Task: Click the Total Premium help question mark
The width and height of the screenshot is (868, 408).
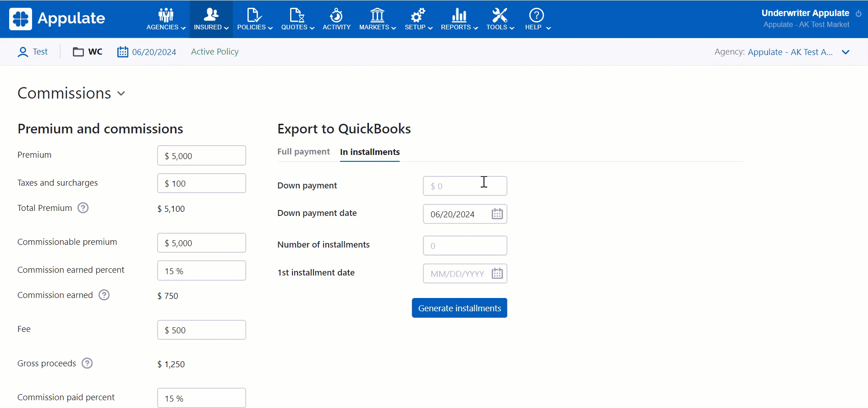Action: pyautogui.click(x=83, y=208)
